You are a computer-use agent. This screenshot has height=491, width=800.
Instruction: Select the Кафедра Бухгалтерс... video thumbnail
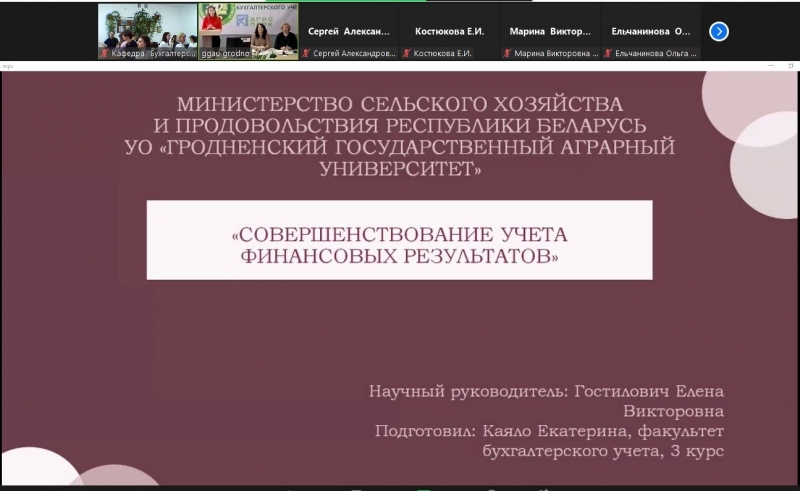click(x=147, y=32)
